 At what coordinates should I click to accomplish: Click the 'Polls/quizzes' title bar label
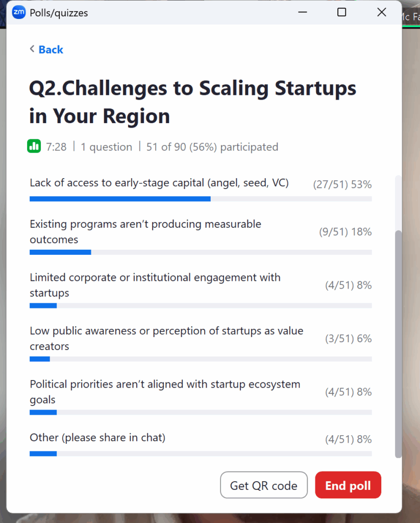pyautogui.click(x=59, y=13)
